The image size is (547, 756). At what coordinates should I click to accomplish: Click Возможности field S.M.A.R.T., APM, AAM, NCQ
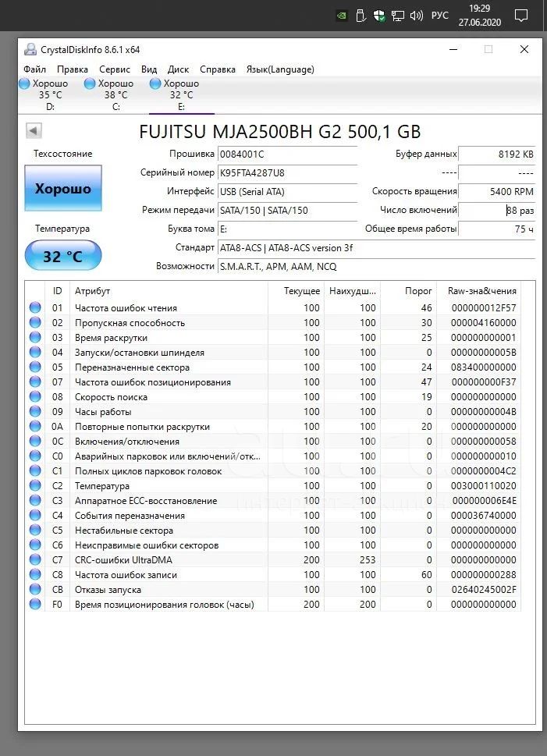point(376,266)
